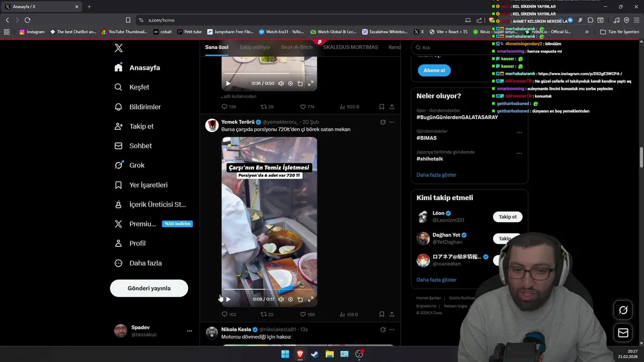Switch to the Beat-A-Bitch tab
Screen dimensions: 644x362
point(297,47)
